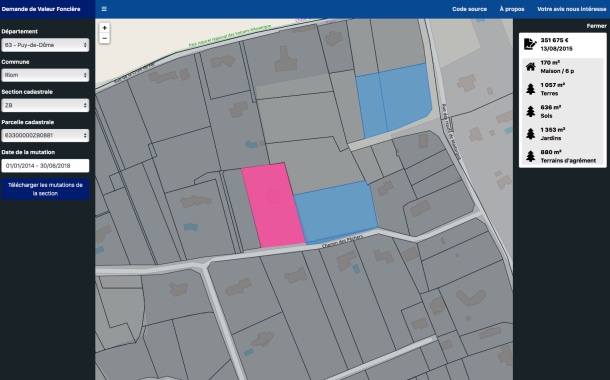Click the tree icon beside Terrains d'agrément

pos(530,156)
